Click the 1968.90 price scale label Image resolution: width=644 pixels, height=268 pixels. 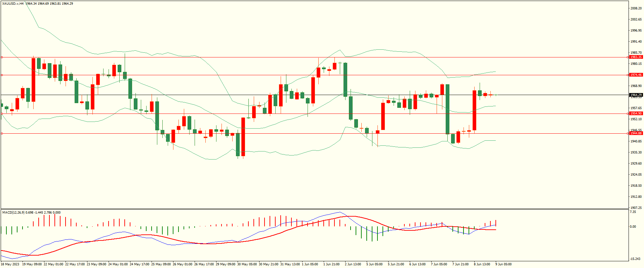click(x=636, y=86)
